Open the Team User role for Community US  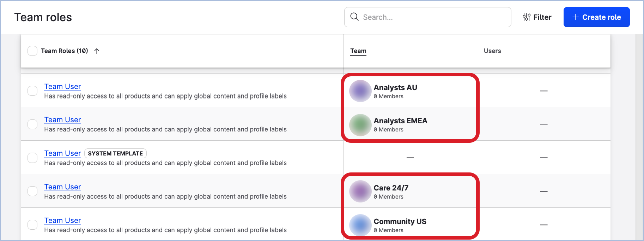pyautogui.click(x=62, y=221)
